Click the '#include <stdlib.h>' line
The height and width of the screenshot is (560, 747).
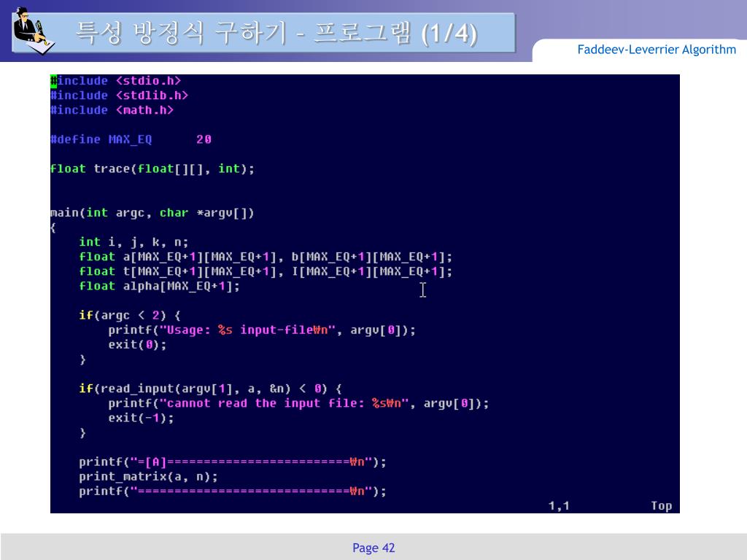click(x=120, y=96)
